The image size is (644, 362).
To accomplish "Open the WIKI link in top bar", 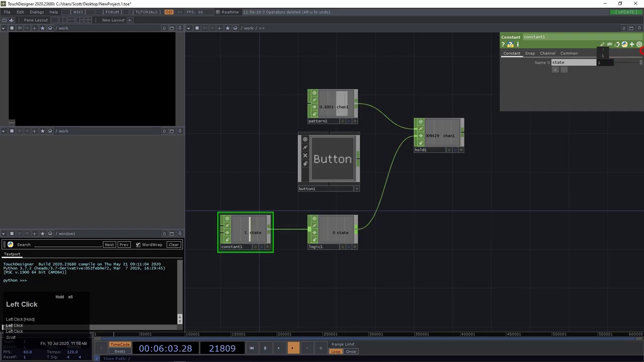I will (78, 12).
